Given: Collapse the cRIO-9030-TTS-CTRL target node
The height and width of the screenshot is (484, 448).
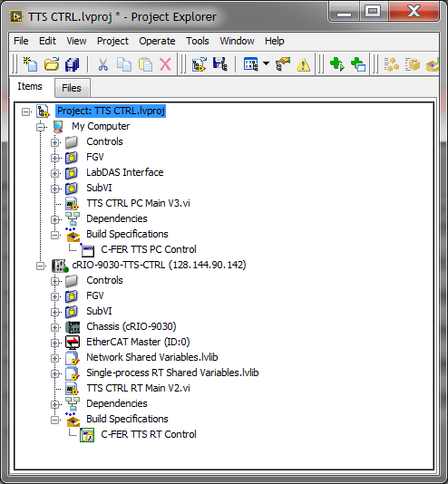Looking at the screenshot, I should click(x=40, y=266).
